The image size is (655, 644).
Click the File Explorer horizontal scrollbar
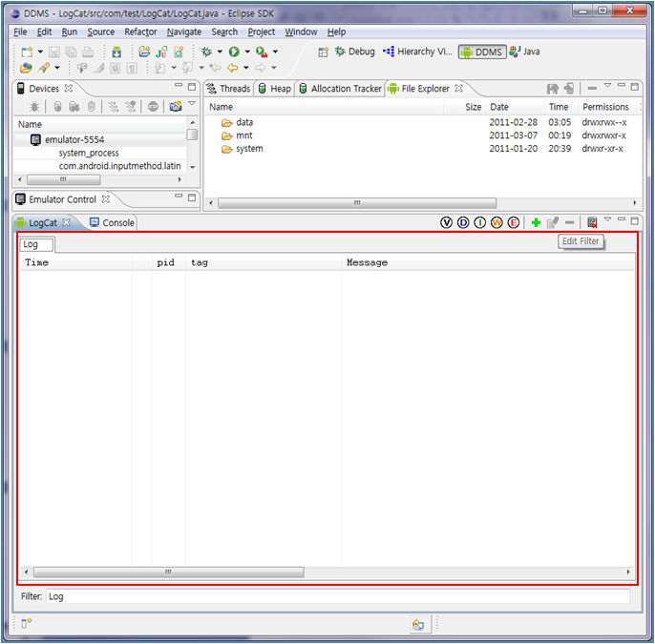click(357, 203)
